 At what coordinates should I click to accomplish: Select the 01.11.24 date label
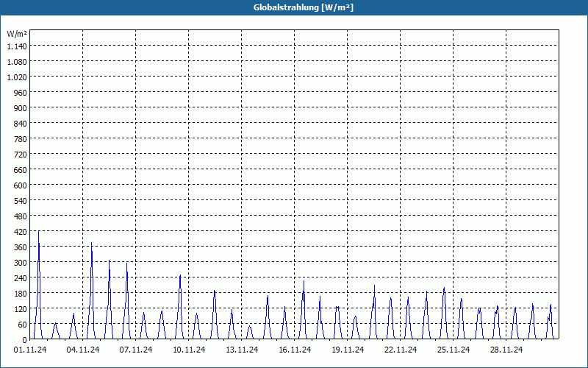pos(30,350)
